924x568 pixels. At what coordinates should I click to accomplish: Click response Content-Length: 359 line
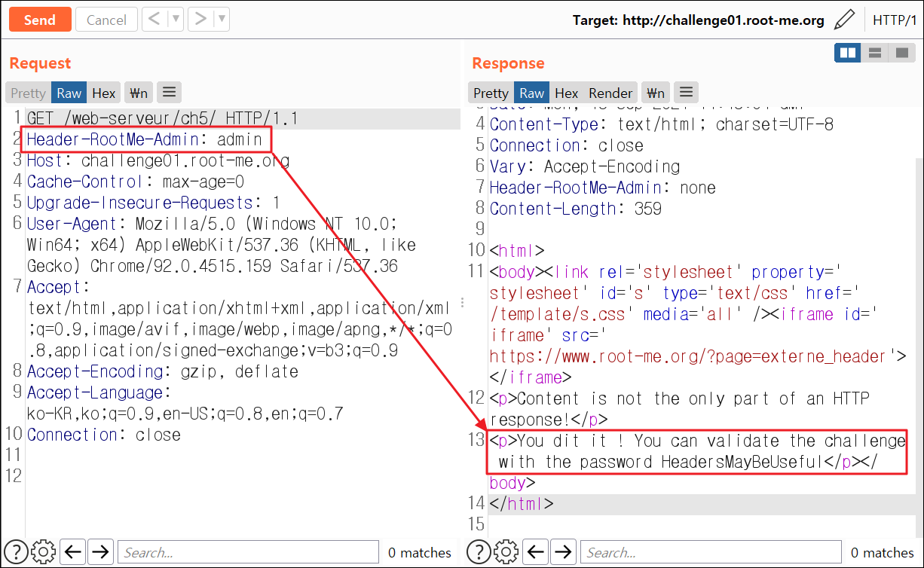576,209
